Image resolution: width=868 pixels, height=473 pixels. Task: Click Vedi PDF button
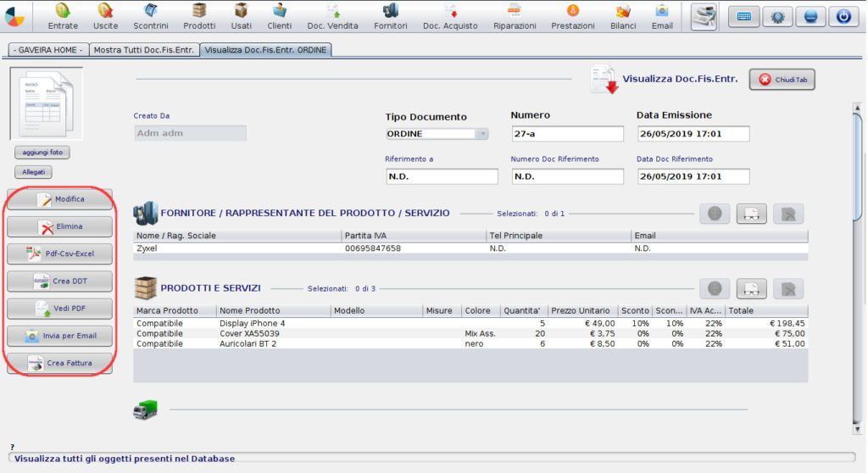click(60, 309)
